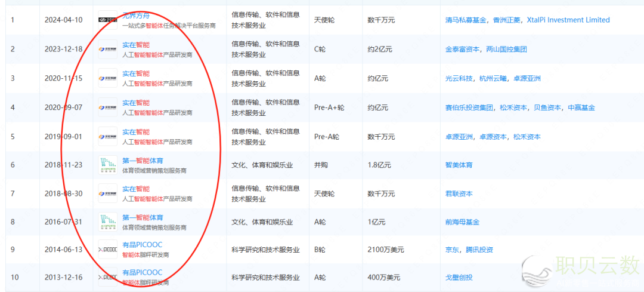Image resolution: width=644 pixels, height=292 pixels.
Task: Click the PICOOC logo in the 2014-06-13 row
Action: 108,250
